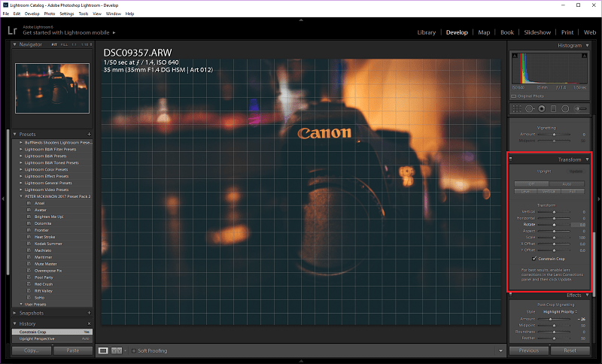Uncheck Constrain Crop checkbox

click(534, 259)
